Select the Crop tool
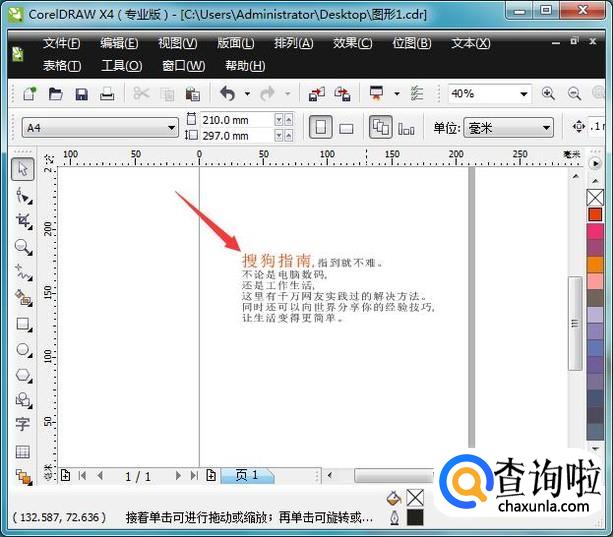This screenshot has height=537, width=613. 23,221
